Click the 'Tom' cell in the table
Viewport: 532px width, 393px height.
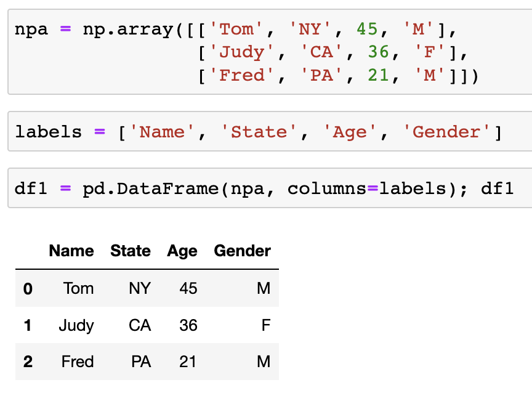tap(78, 288)
